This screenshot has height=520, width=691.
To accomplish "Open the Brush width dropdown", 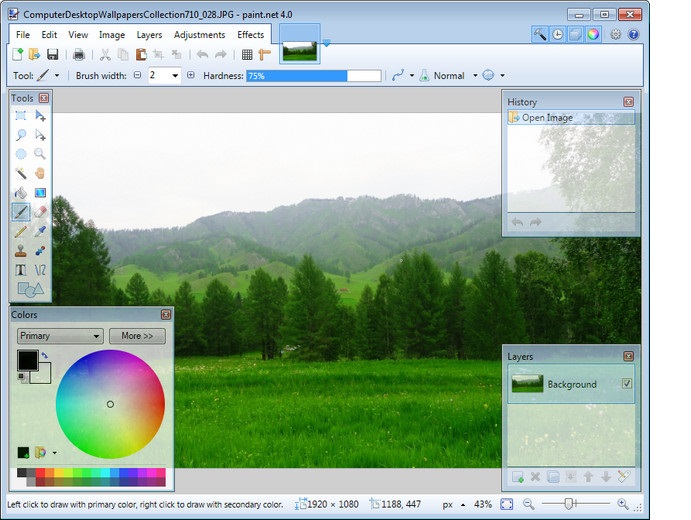I will pos(175,76).
